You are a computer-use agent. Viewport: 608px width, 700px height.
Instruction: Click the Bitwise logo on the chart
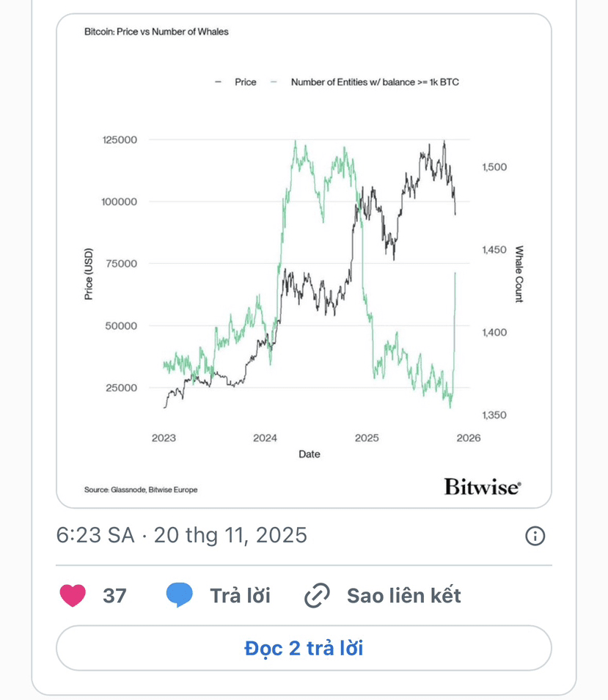(x=482, y=487)
